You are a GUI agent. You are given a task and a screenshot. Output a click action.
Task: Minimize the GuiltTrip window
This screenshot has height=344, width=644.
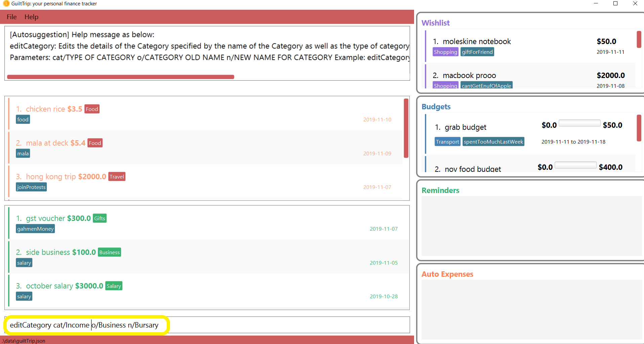(596, 3)
